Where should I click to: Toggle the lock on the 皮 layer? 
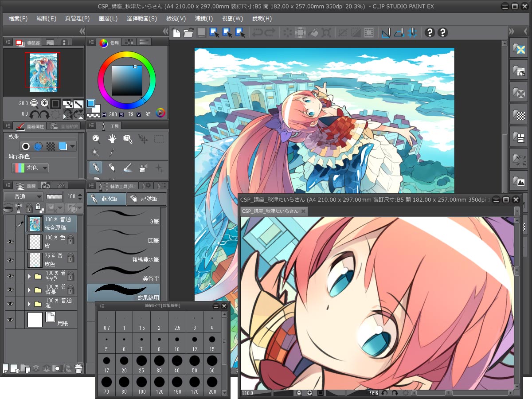coord(70,241)
